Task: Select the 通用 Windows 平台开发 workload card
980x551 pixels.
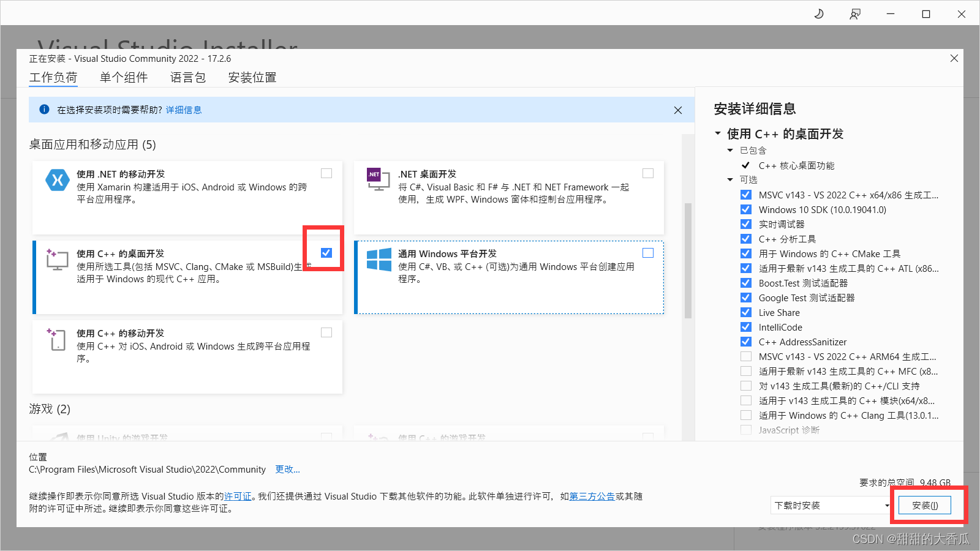Action: coord(509,277)
